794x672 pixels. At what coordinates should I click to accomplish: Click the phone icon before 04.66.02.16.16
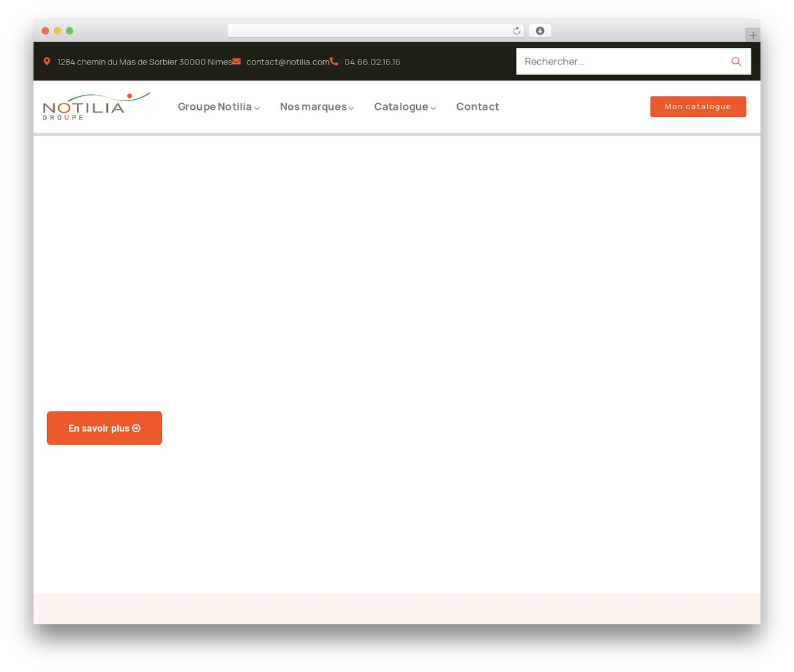pos(334,61)
